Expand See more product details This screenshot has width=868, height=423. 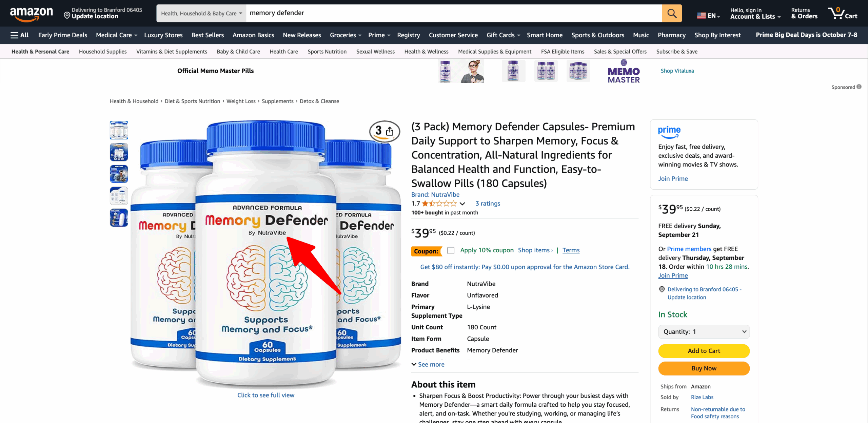coord(428,364)
